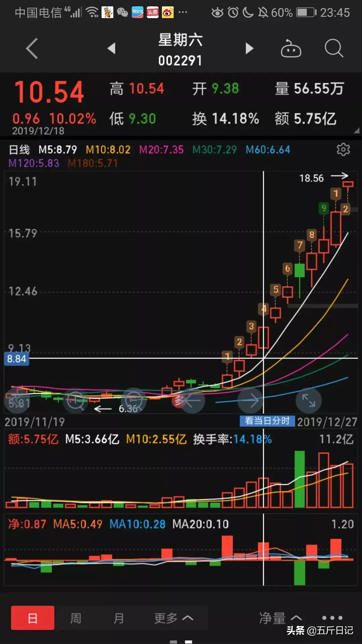Image resolution: width=362 pixels, height=644 pixels.
Task: Tap the 日线 indicator label
Action: coord(19,149)
